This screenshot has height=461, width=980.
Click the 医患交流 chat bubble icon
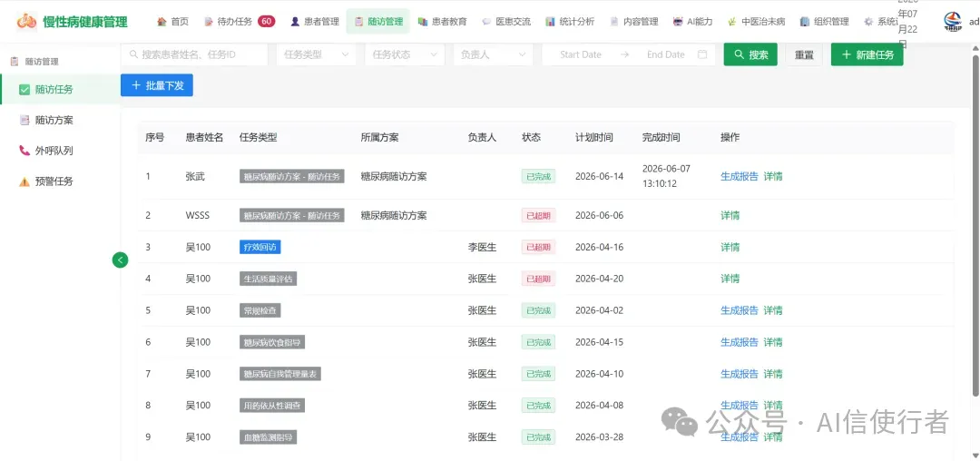click(486, 22)
